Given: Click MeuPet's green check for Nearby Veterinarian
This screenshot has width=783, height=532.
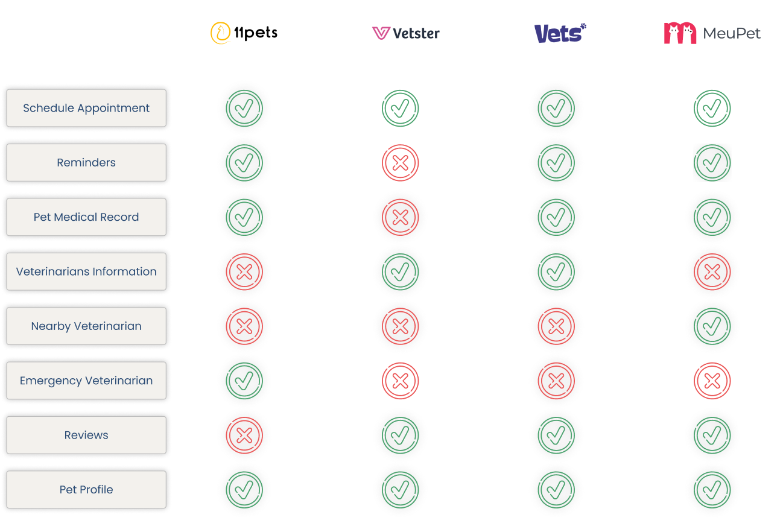Looking at the screenshot, I should click(x=712, y=326).
